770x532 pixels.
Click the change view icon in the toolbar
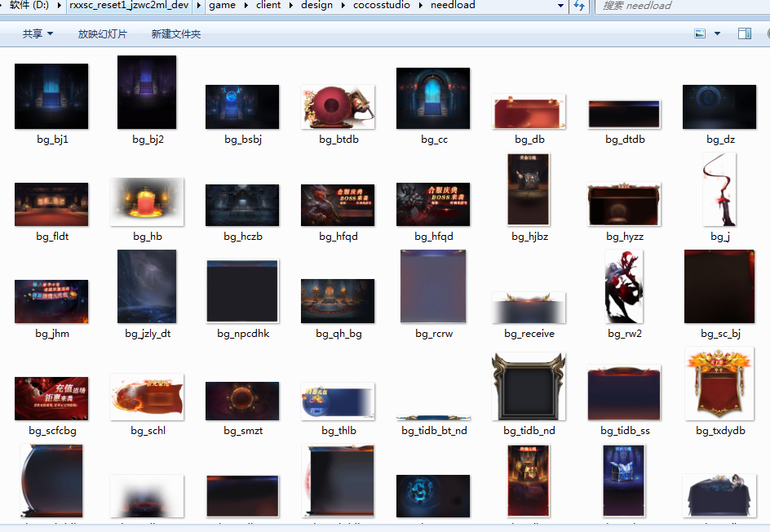point(700,34)
